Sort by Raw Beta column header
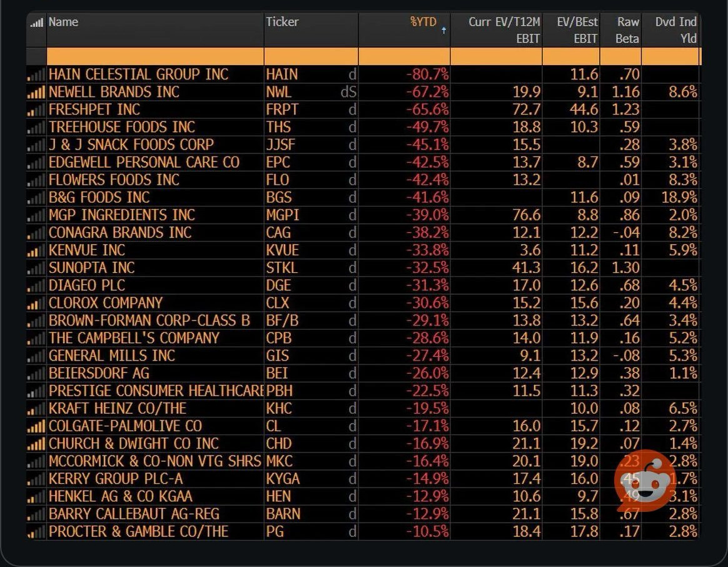Image resolution: width=728 pixels, height=567 pixels. 627,30
